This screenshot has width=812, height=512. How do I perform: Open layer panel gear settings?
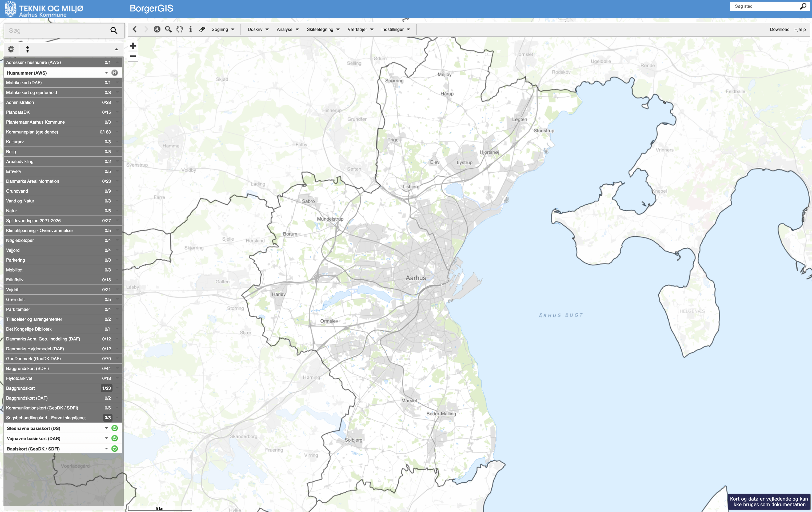(11, 49)
